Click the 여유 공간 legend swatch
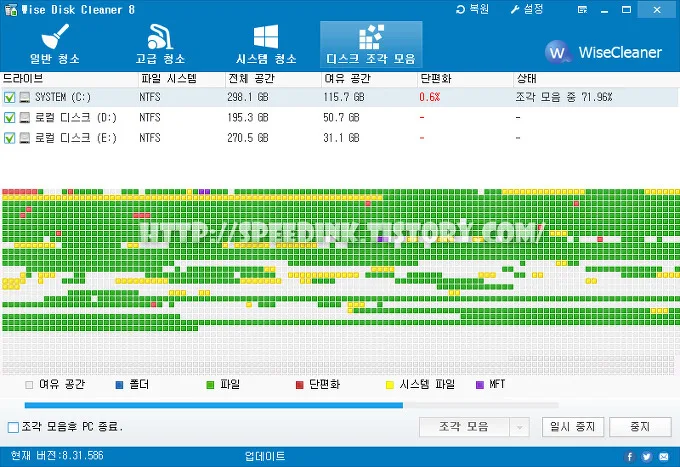This screenshot has width=680, height=467. pos(29,385)
